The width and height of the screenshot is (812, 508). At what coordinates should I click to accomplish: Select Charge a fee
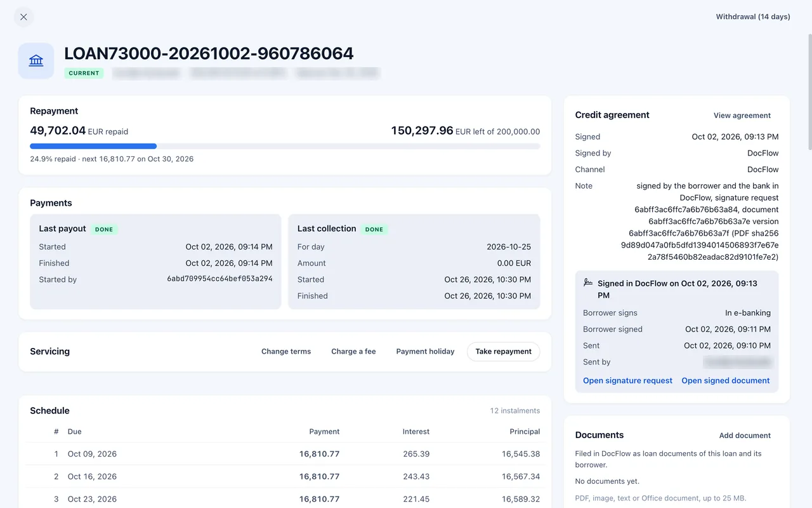[353, 352]
